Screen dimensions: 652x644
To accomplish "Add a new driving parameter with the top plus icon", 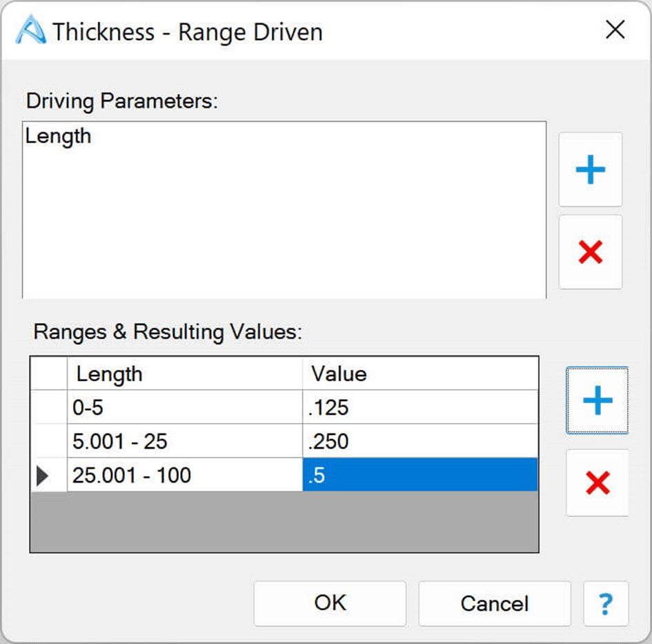I will click(x=590, y=170).
